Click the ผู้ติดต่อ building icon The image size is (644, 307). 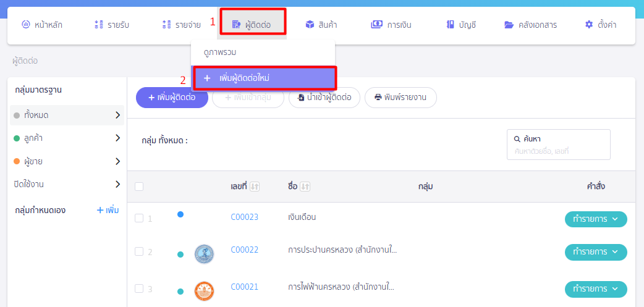click(x=236, y=25)
